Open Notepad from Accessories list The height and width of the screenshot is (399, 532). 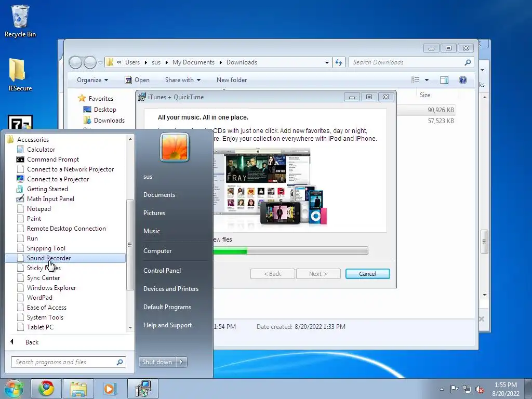click(x=38, y=209)
